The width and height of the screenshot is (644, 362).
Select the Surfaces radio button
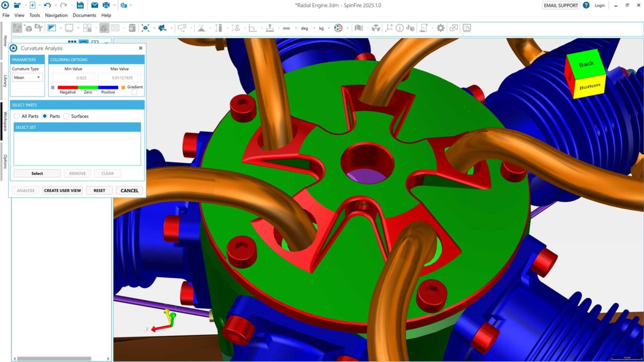66,116
